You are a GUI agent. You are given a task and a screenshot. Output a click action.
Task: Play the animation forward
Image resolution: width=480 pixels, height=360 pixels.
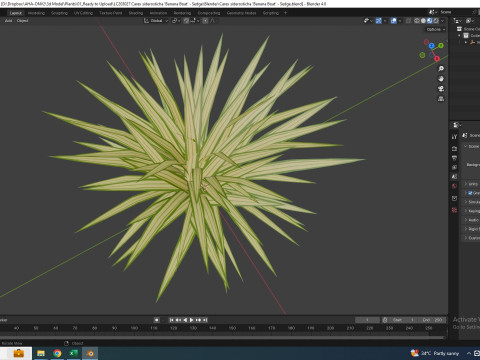[x=192, y=320]
